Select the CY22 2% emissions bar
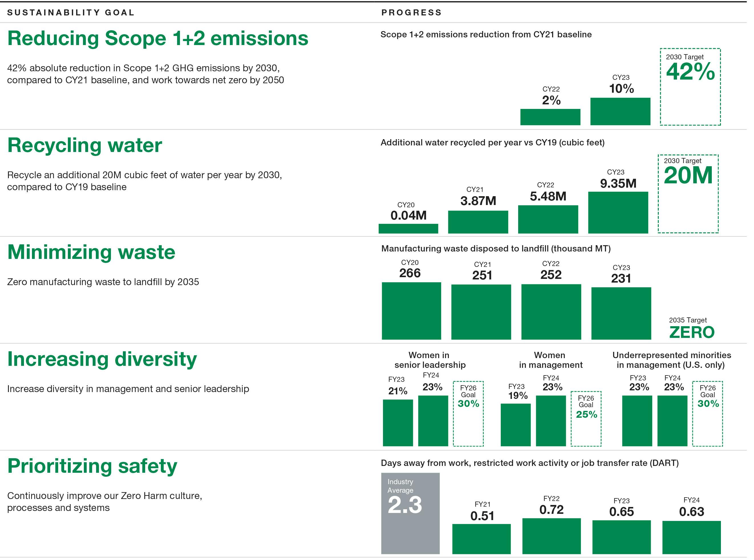 pyautogui.click(x=550, y=117)
